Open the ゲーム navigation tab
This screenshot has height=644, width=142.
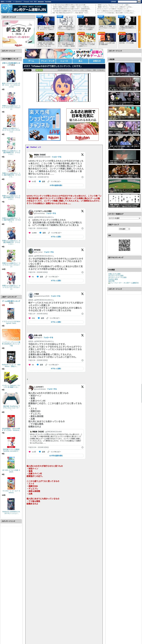[x=31, y=61]
